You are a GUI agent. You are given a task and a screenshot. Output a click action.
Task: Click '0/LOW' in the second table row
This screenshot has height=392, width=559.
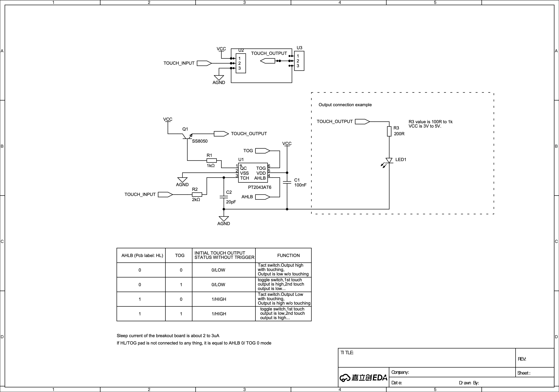[218, 285]
